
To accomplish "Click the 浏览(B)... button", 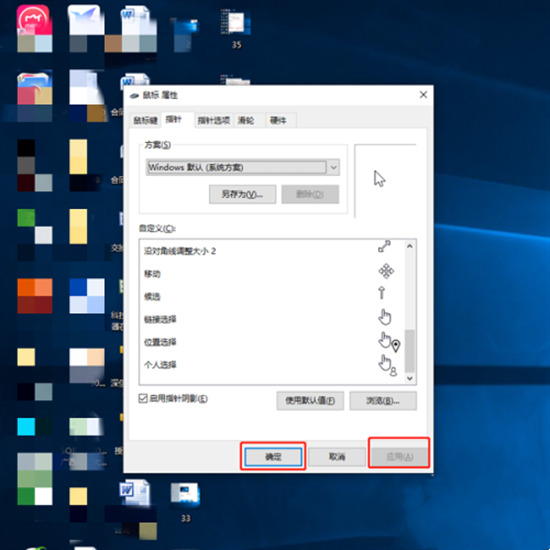I will (x=383, y=401).
